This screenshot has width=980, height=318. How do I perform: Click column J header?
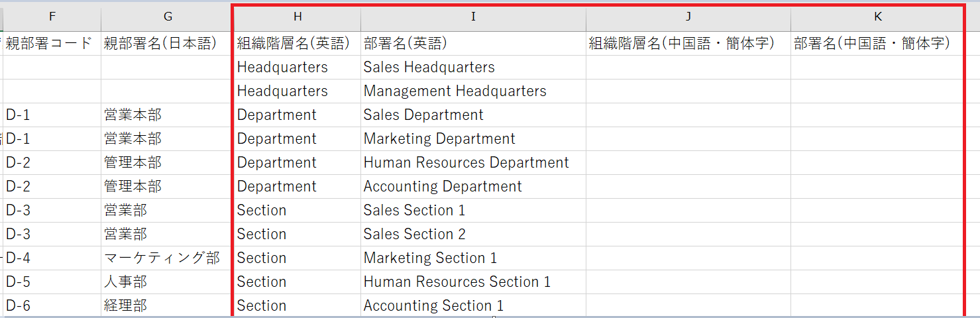(x=688, y=17)
